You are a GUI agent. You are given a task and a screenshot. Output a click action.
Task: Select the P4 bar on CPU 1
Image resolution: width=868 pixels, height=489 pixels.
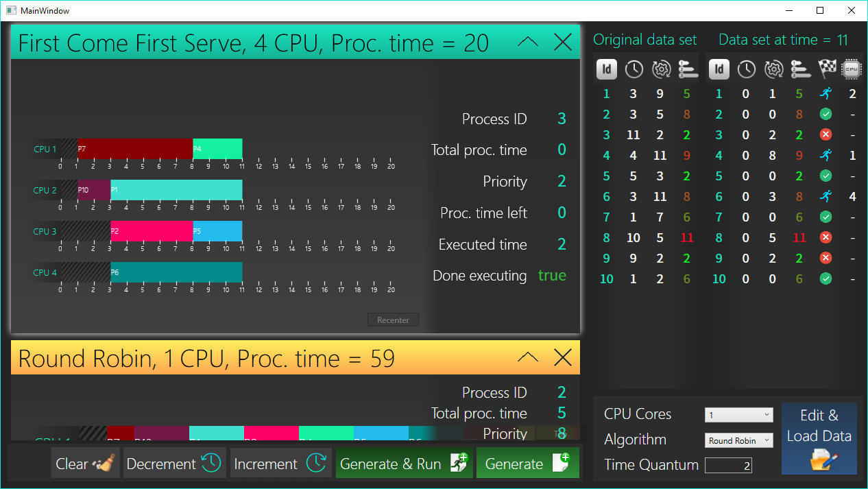tap(217, 149)
